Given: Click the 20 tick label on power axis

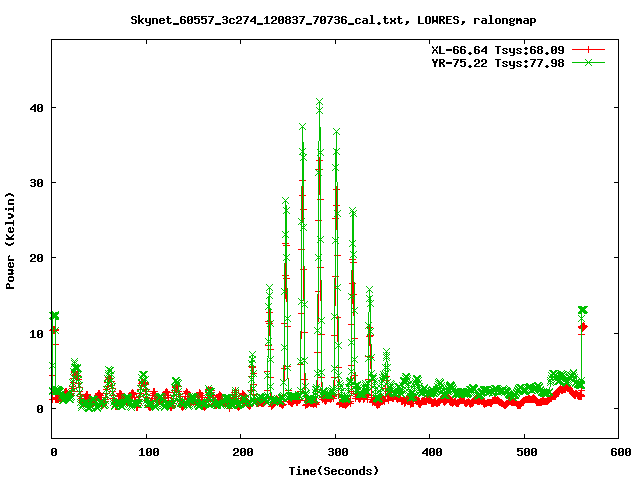Looking at the screenshot, I should [x=35, y=258].
